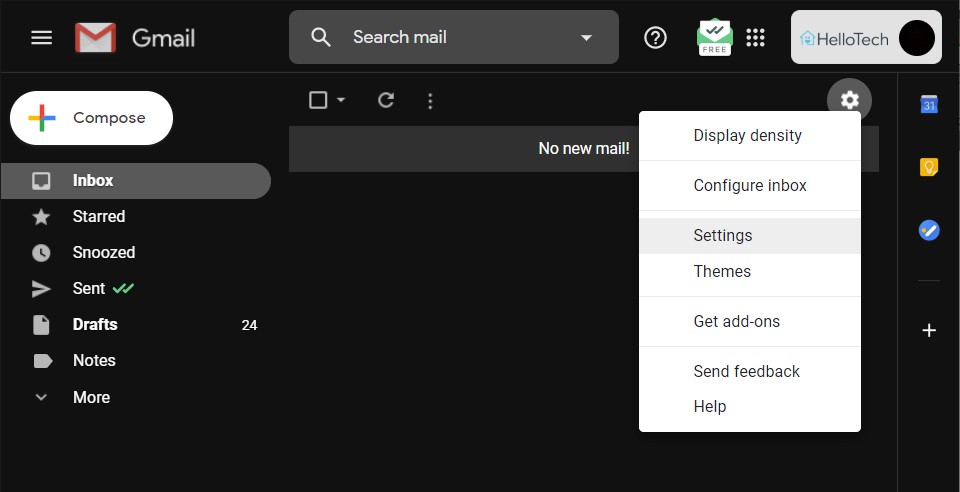Click the plus icon to get add-ons
The height and width of the screenshot is (492, 960).
[x=929, y=330]
